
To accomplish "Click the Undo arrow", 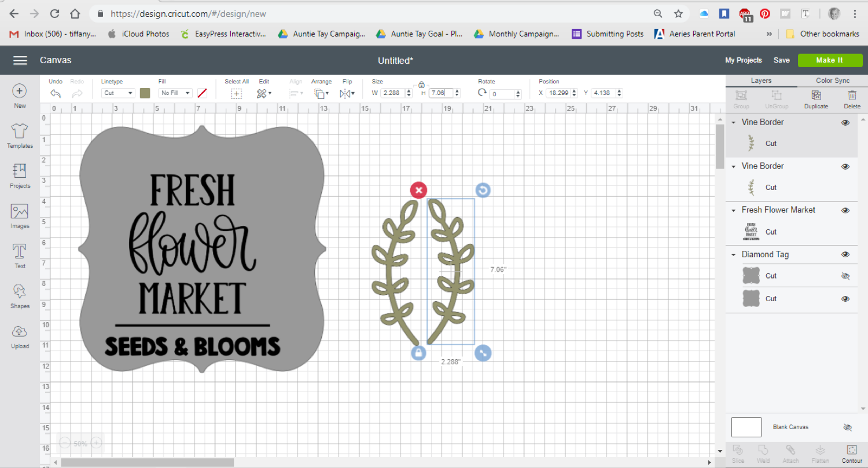I will [x=56, y=93].
